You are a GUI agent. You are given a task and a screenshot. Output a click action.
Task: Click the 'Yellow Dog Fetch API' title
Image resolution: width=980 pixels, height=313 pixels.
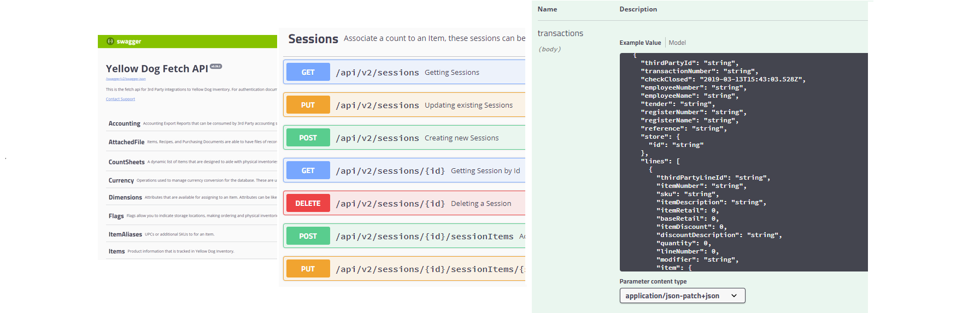pos(157,69)
